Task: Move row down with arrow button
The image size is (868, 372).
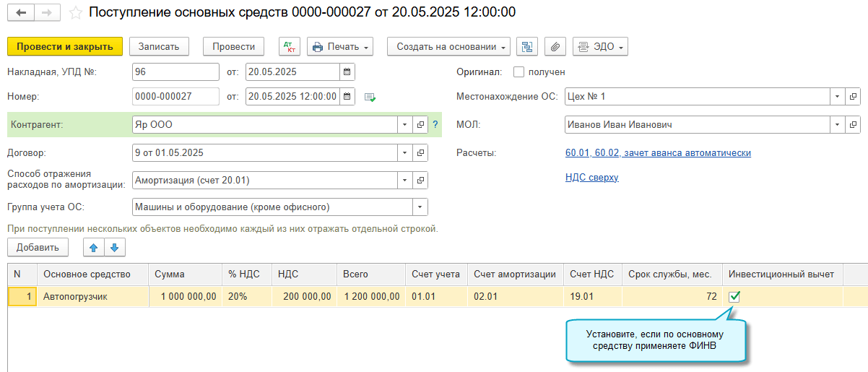Action: 113,248
